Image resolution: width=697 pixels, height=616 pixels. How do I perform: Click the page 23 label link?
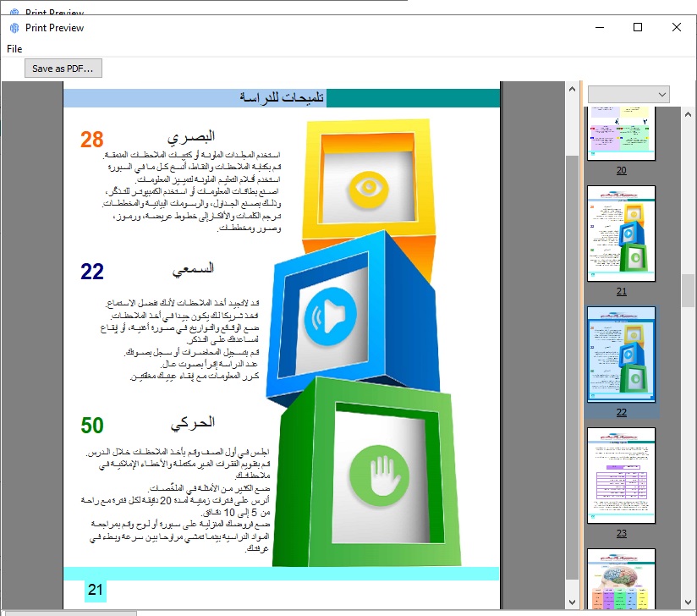click(x=622, y=533)
